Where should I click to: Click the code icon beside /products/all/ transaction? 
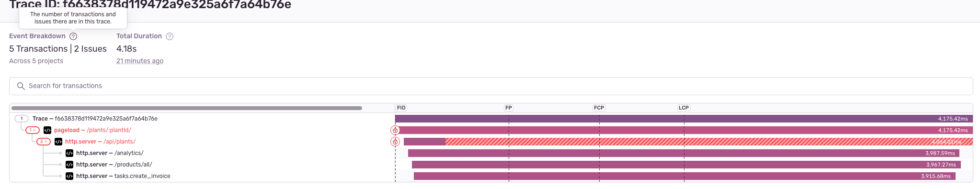69,165
